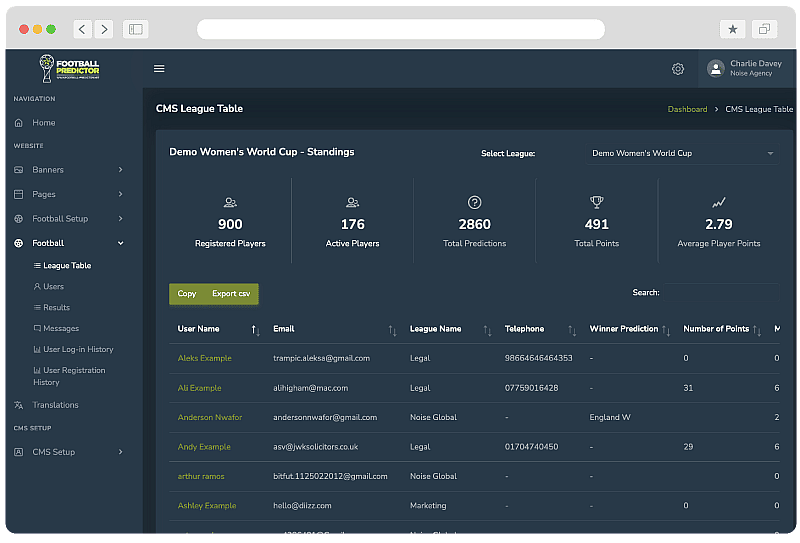Viewport: 800px width, 543px height.
Task: Open the settings gear icon
Action: (x=678, y=69)
